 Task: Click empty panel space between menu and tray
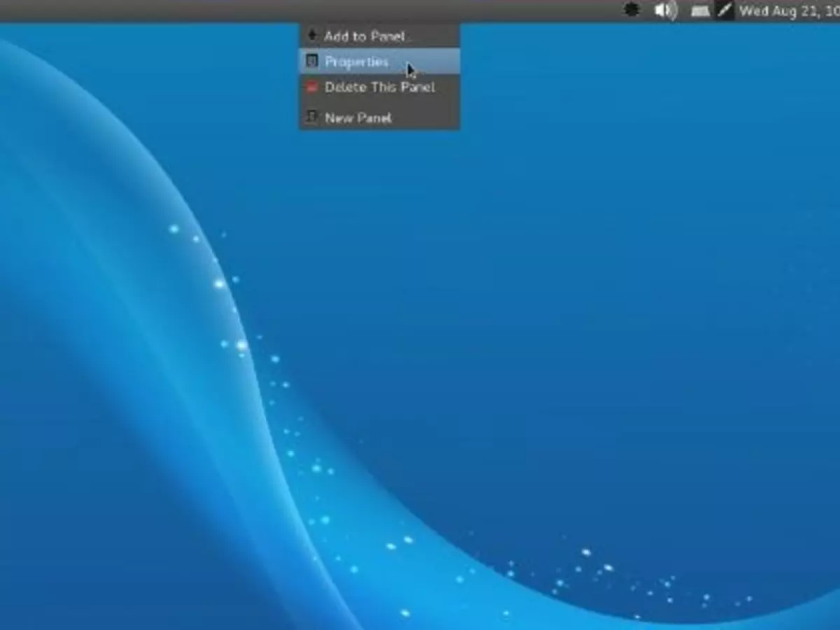539,10
